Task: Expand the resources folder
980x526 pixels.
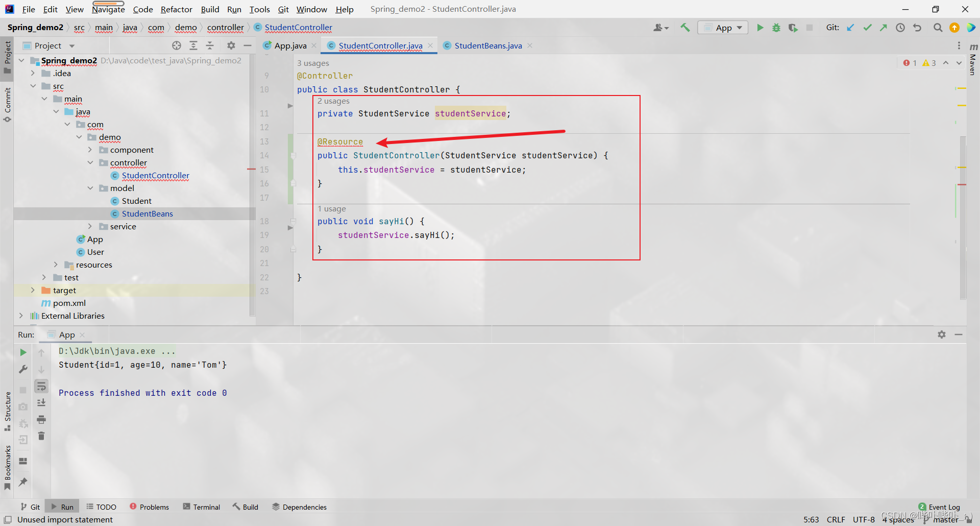Action: click(x=56, y=265)
